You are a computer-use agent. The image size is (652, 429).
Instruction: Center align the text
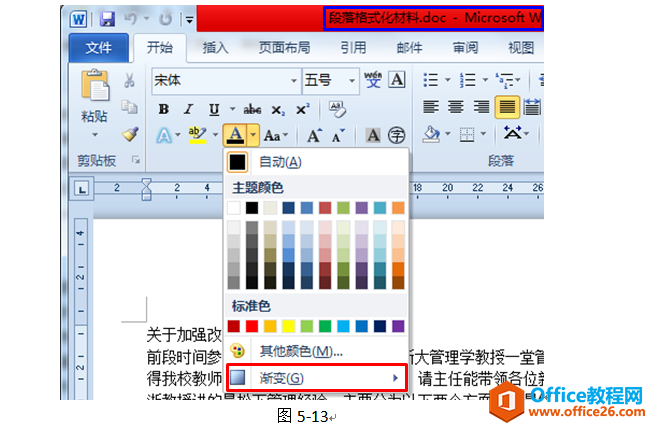coord(456,107)
